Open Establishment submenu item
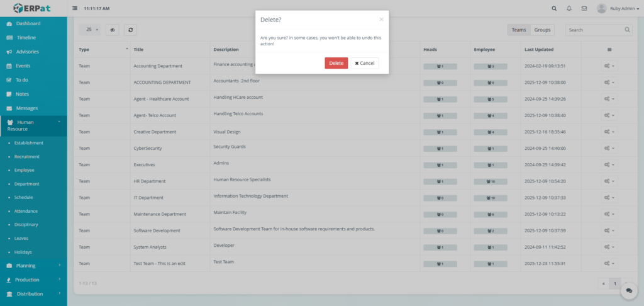644x306 pixels. [28, 143]
